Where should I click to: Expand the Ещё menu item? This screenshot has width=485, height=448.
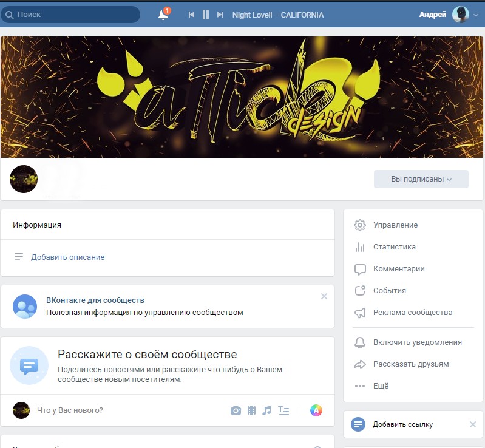(381, 386)
